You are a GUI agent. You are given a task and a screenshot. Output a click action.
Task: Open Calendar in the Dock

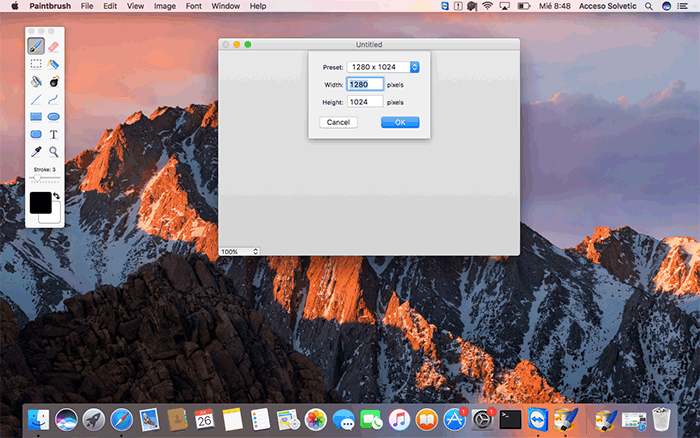point(204,420)
